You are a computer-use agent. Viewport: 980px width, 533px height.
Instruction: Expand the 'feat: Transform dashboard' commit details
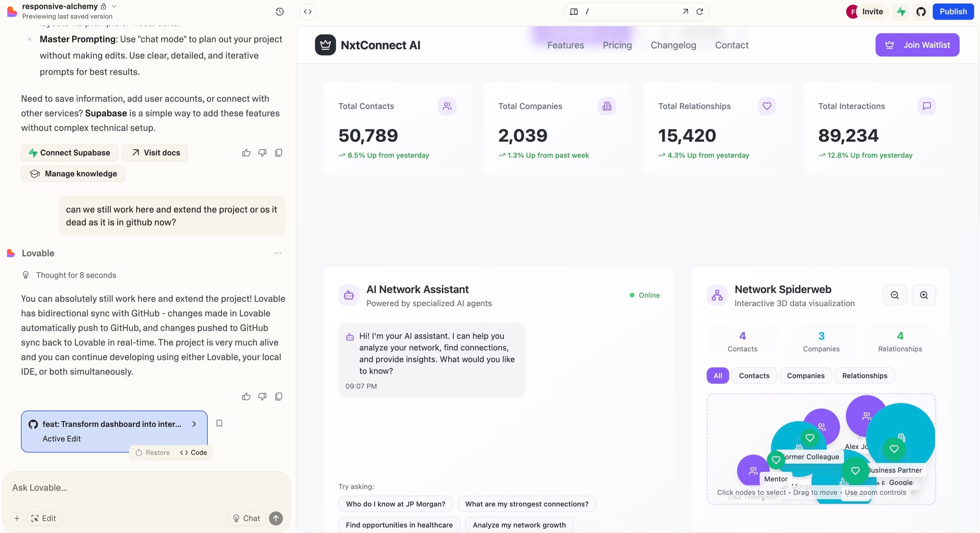[194, 424]
